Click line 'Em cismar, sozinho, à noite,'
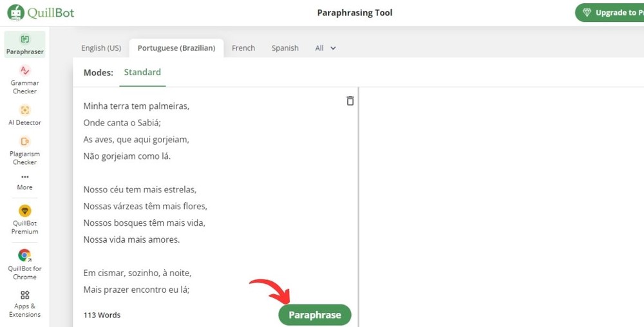 137,273
